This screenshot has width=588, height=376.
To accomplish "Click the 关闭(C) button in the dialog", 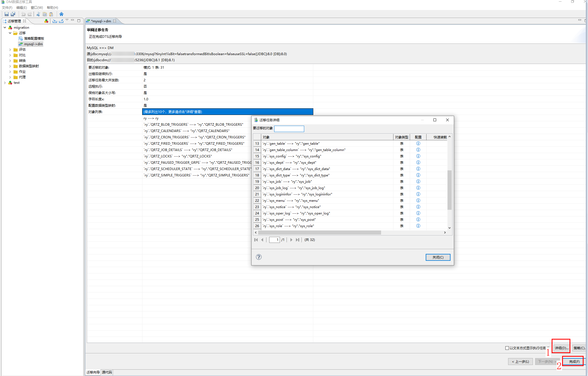I will point(438,257).
